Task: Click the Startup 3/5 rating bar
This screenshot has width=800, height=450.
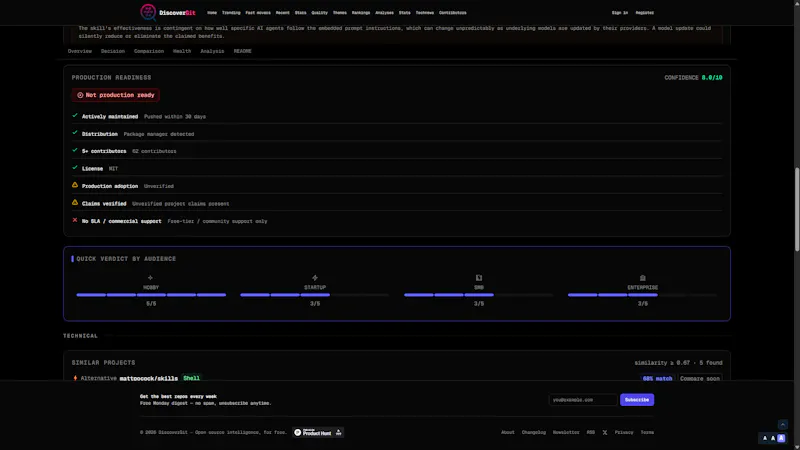Action: click(315, 294)
